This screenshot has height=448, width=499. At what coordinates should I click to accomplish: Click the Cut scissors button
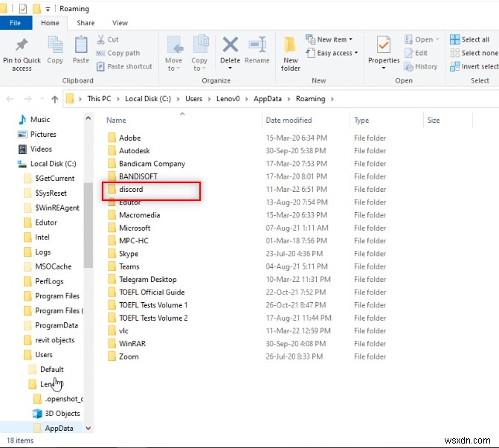click(x=108, y=39)
